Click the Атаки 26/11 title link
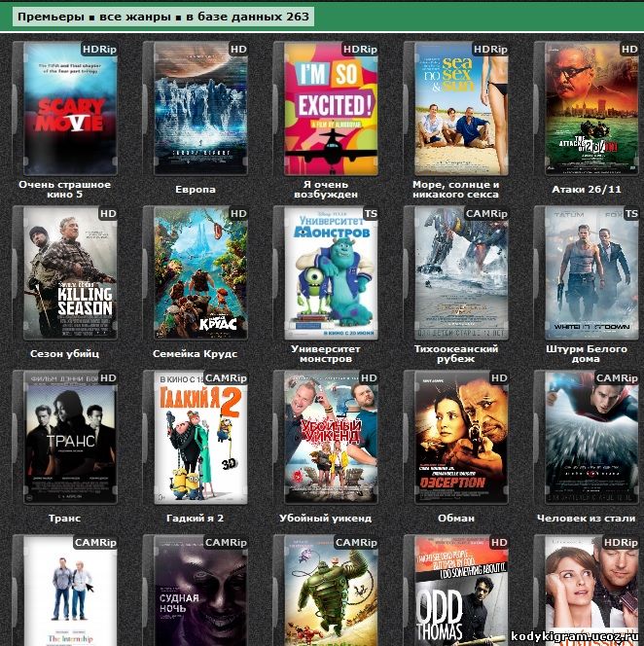Screen dimensions: 644x646 [586, 189]
